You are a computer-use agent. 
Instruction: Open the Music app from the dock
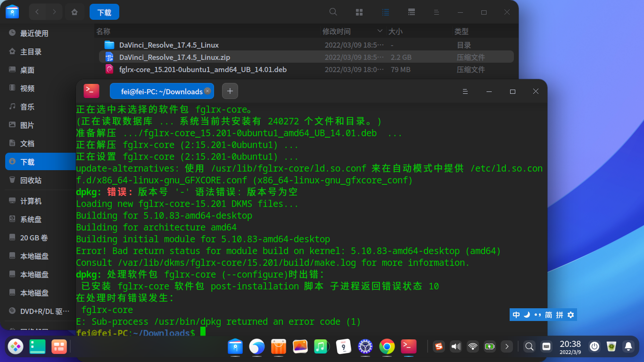click(x=322, y=347)
